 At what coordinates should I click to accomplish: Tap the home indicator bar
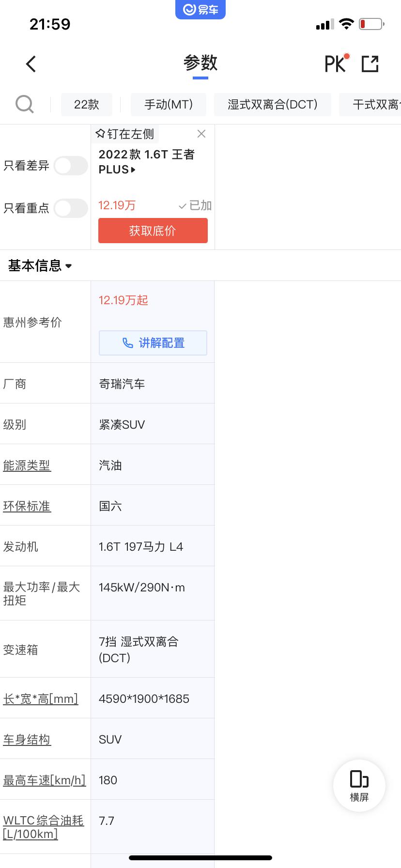coord(200,858)
